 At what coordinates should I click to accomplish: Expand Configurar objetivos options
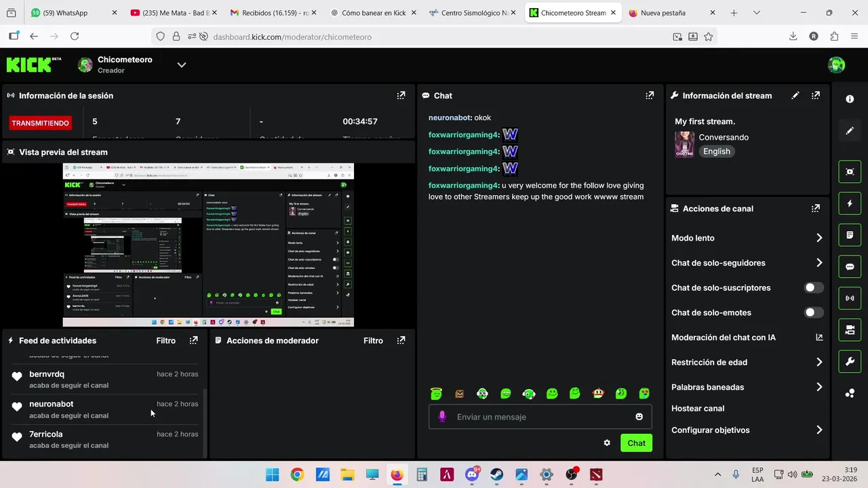(x=818, y=430)
